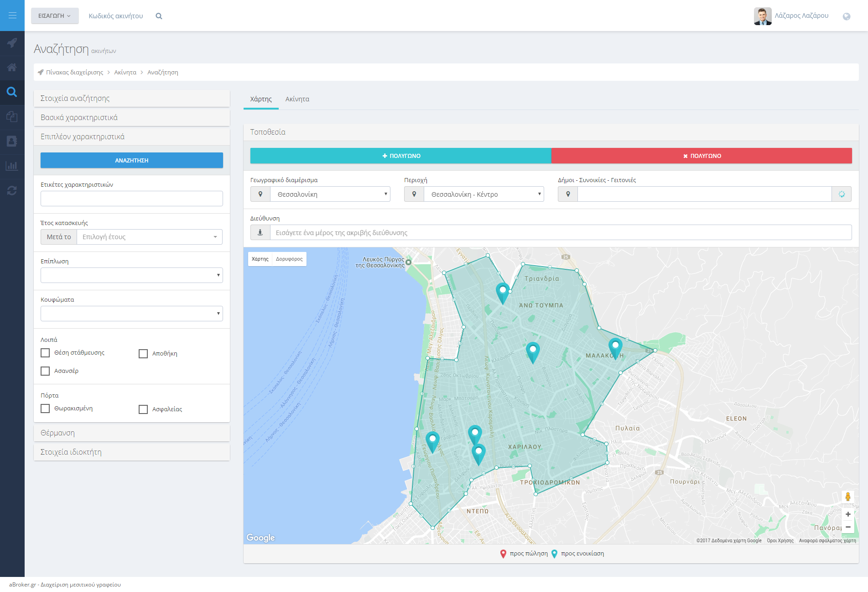This screenshot has width=868, height=592.
Task: Click the refresh sync sidebar icon
Action: pos(12,190)
